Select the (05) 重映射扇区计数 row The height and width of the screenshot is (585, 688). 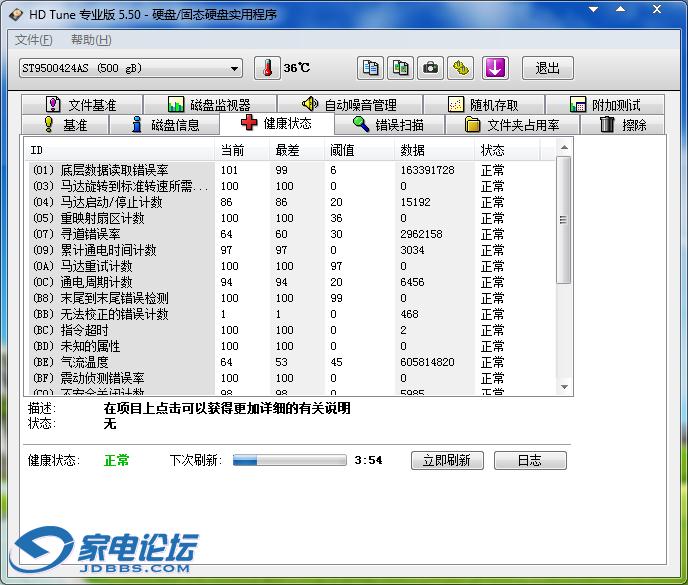(292, 218)
